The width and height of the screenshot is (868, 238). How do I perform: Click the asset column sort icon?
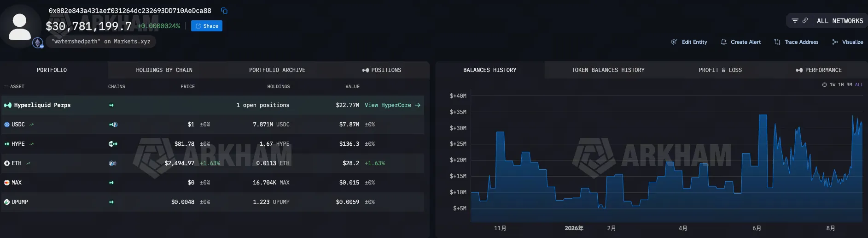[x=6, y=86]
